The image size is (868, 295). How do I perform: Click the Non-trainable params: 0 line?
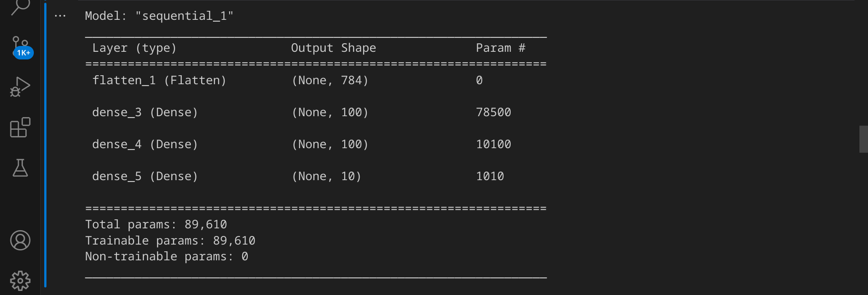click(x=167, y=257)
